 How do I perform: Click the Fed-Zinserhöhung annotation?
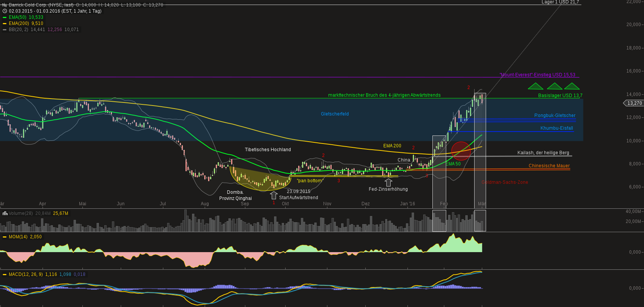[x=388, y=189]
